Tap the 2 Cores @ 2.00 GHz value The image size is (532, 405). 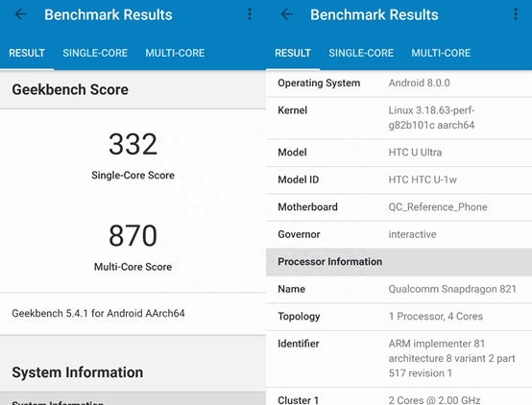[435, 400]
